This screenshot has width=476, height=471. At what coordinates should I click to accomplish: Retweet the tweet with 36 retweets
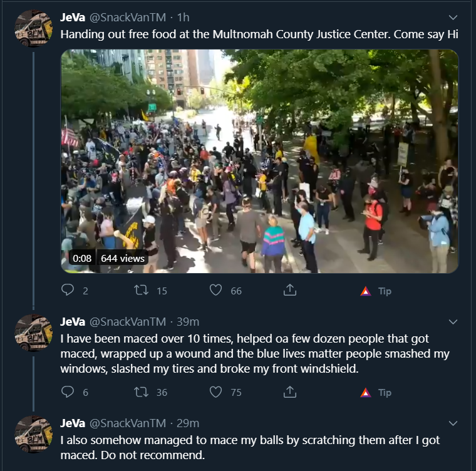(x=142, y=391)
